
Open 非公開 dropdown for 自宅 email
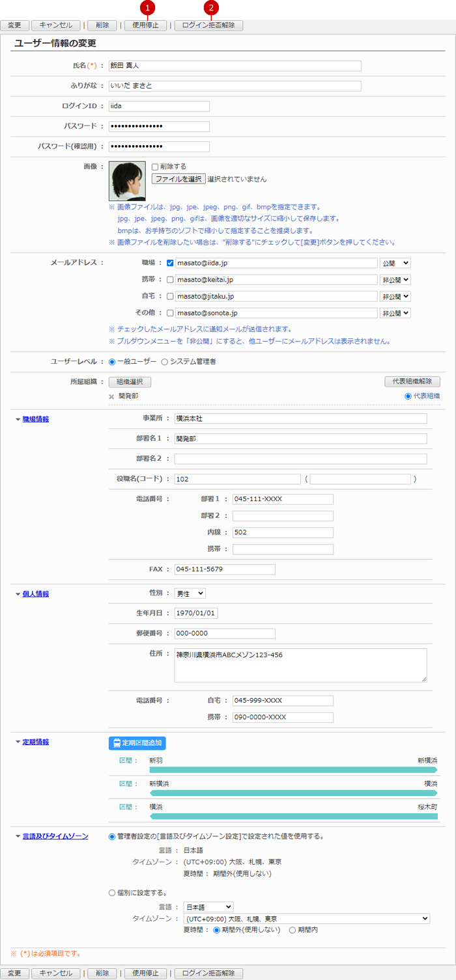tap(395, 296)
